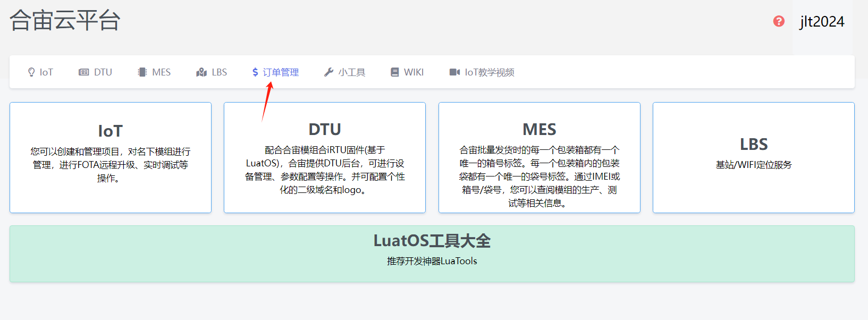The height and width of the screenshot is (320, 868).
Task: Click the lightbulb icon beside IoT
Action: pyautogui.click(x=31, y=72)
